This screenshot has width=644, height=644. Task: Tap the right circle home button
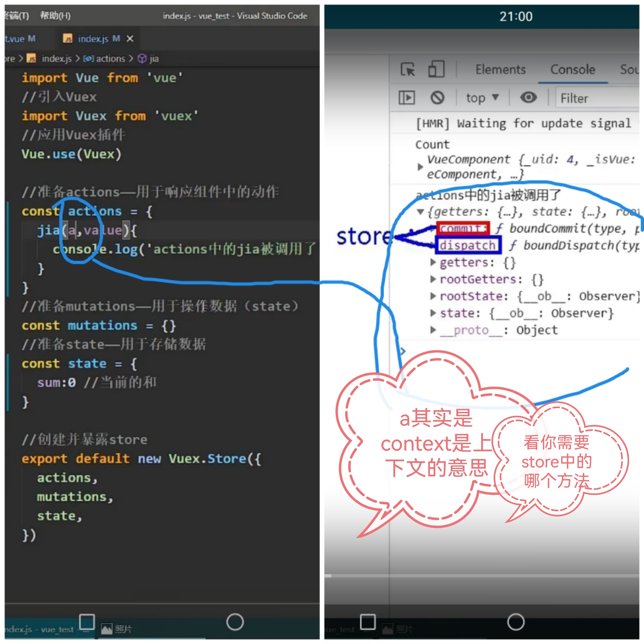click(516, 622)
